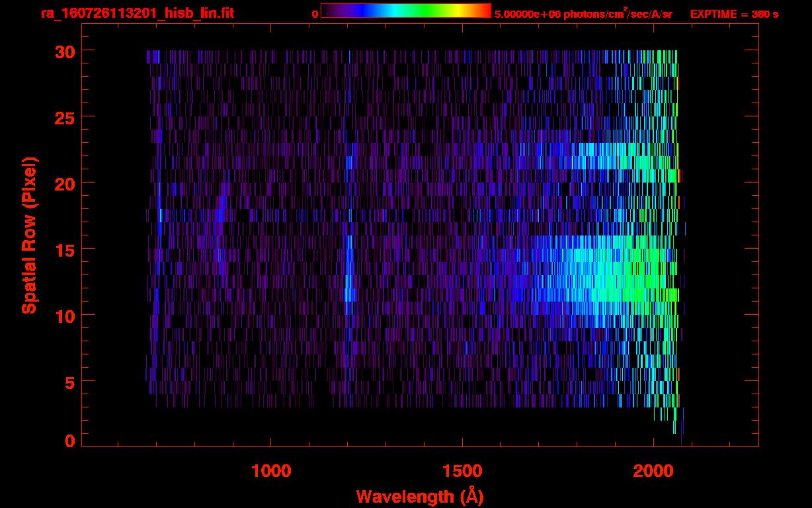
Task: Click the x-axis tick label 2000
Action: (x=653, y=470)
